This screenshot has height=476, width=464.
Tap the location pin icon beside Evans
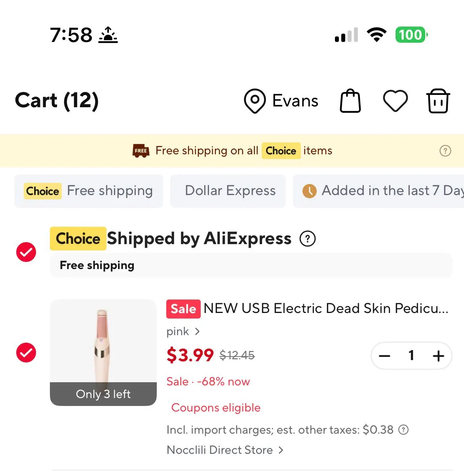[255, 101]
